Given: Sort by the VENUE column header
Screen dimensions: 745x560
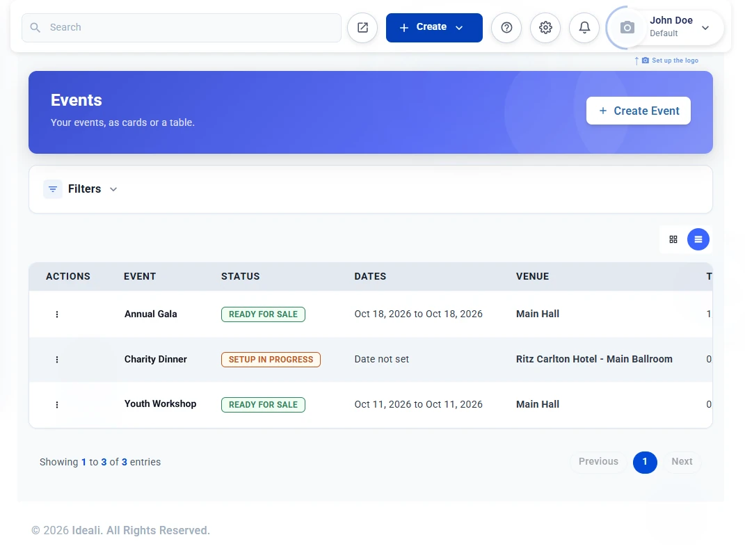Looking at the screenshot, I should pyautogui.click(x=532, y=276).
